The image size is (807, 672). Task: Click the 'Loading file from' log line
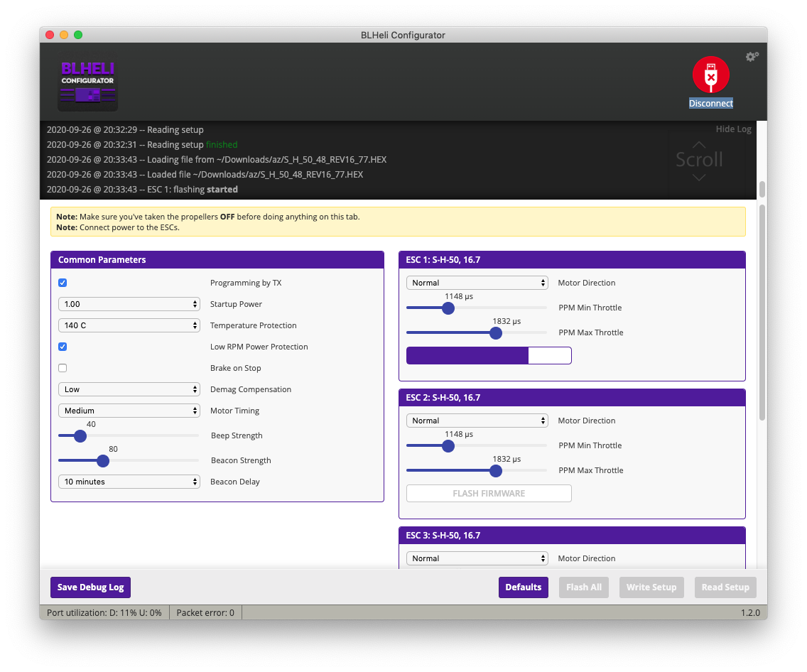(x=217, y=160)
